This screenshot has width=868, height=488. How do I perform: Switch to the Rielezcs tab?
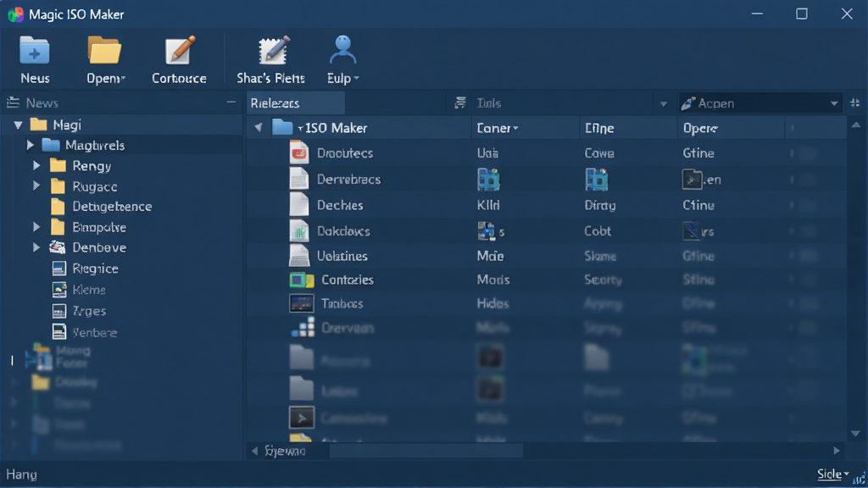click(x=296, y=103)
